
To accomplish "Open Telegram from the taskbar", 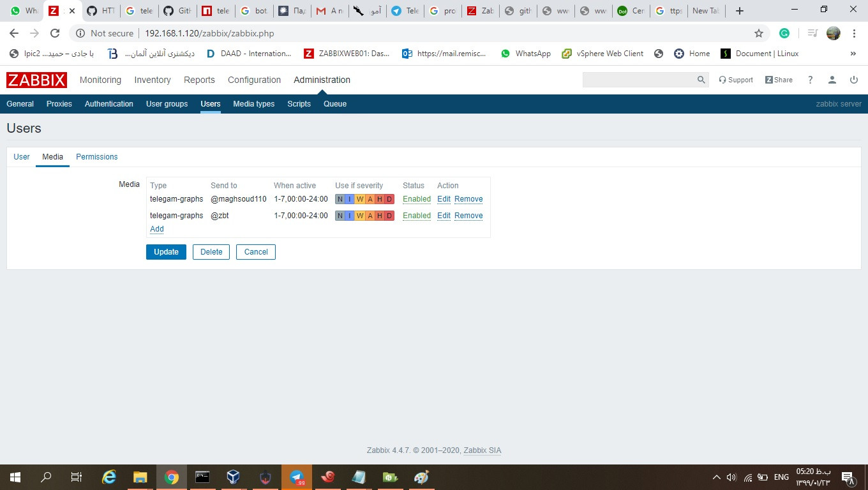I will [296, 477].
